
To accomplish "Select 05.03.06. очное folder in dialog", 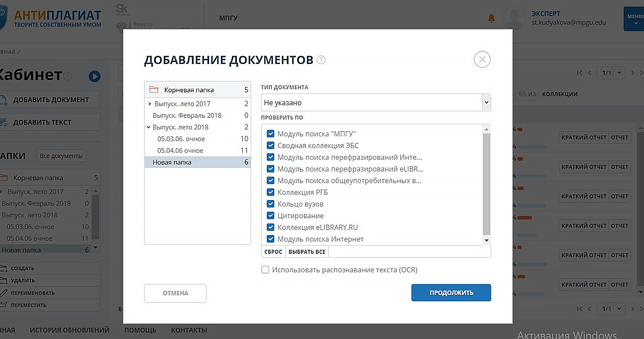I will tap(198, 139).
